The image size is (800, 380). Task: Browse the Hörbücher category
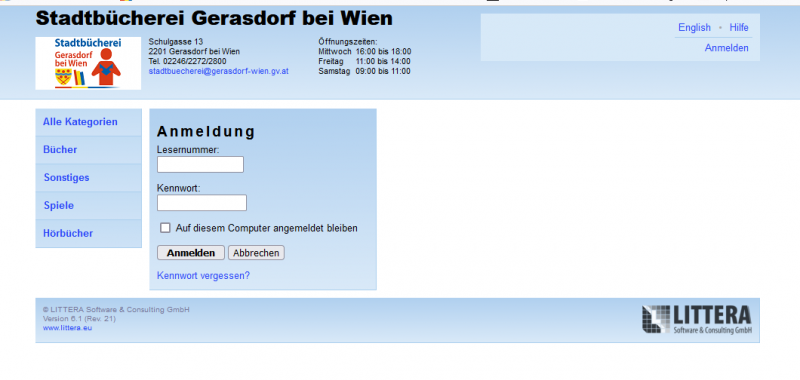tap(88, 234)
